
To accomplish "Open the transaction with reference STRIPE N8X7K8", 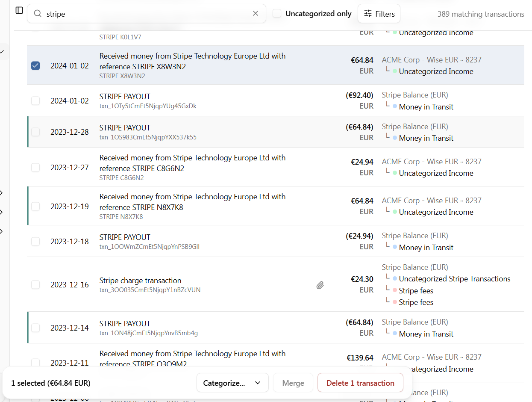I will click(x=192, y=202).
